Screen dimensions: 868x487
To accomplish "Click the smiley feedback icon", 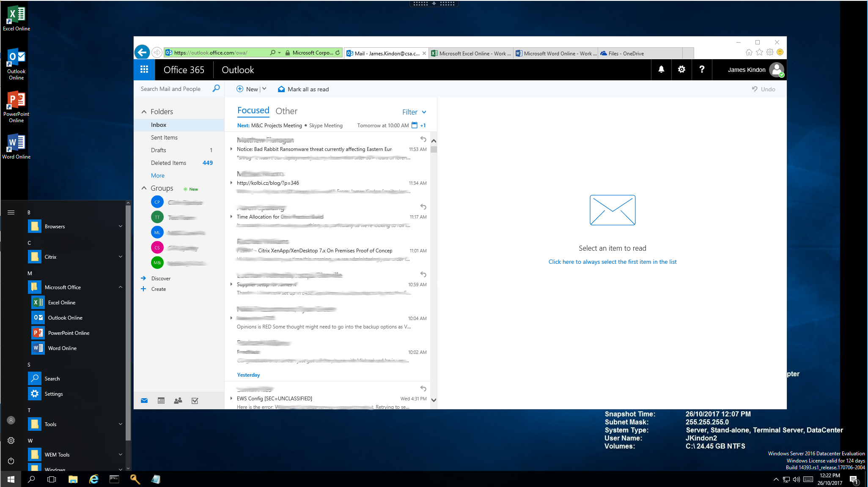I will click(780, 52).
